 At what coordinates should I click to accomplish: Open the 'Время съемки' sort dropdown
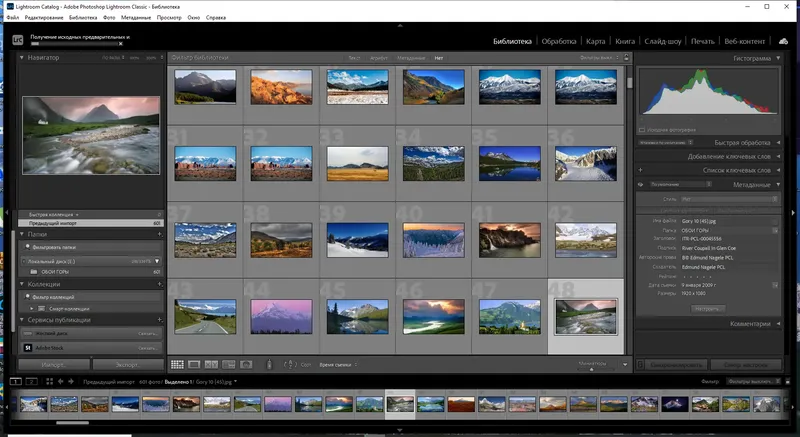(336, 366)
